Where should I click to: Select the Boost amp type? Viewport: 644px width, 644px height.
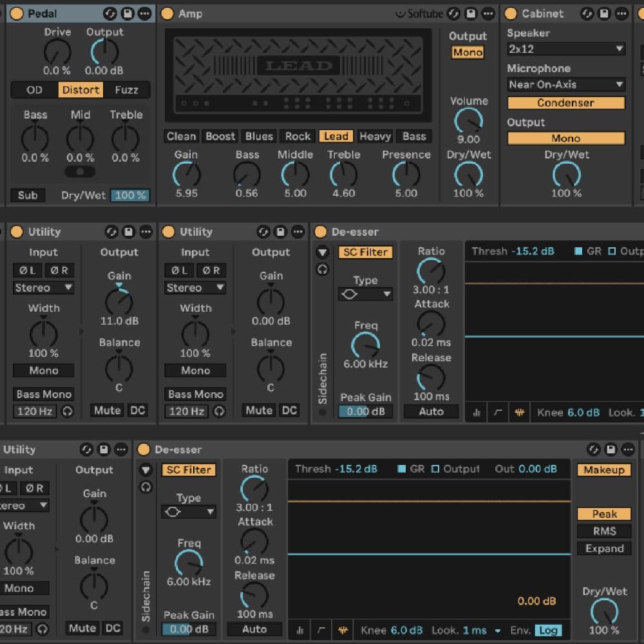click(220, 137)
